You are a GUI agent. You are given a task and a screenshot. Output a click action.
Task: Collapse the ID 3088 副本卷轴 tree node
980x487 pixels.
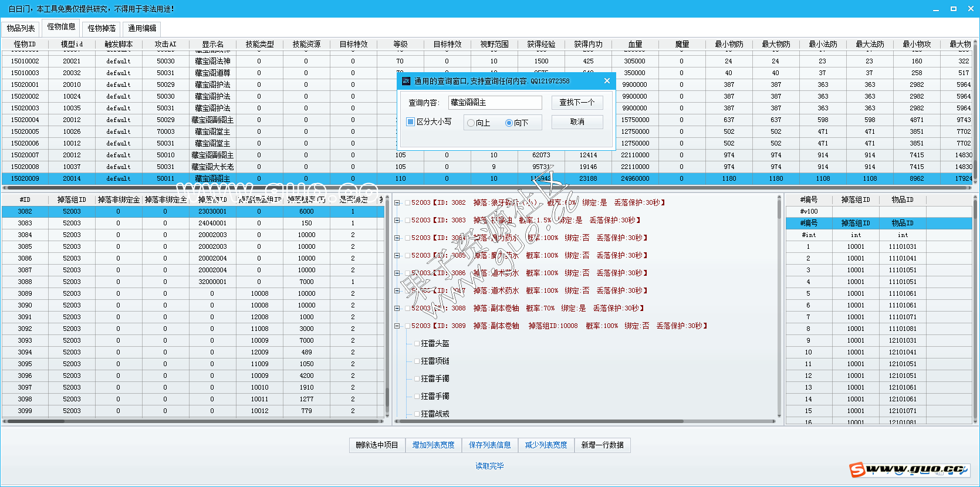coord(397,308)
